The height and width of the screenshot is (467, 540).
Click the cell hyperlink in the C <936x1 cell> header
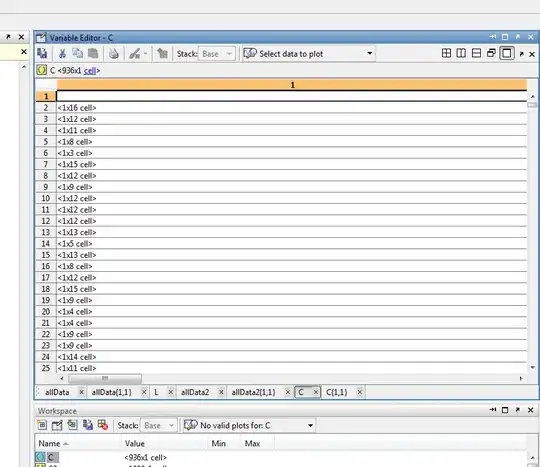click(x=90, y=71)
